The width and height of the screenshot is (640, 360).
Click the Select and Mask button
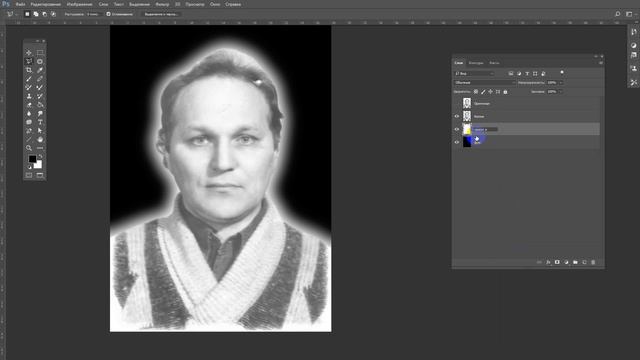pos(161,14)
